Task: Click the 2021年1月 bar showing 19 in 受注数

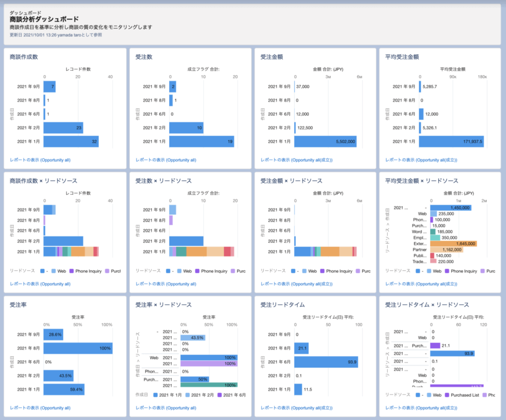Action: [x=201, y=141]
